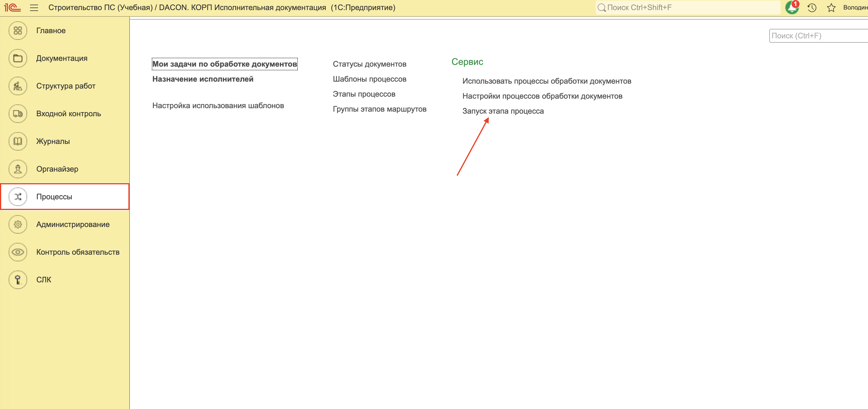This screenshot has width=868, height=409.
Task: Open the Структура работ section
Action: point(66,86)
